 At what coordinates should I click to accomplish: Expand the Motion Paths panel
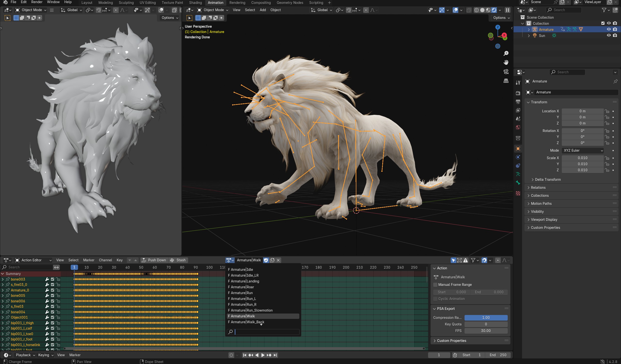(541, 203)
